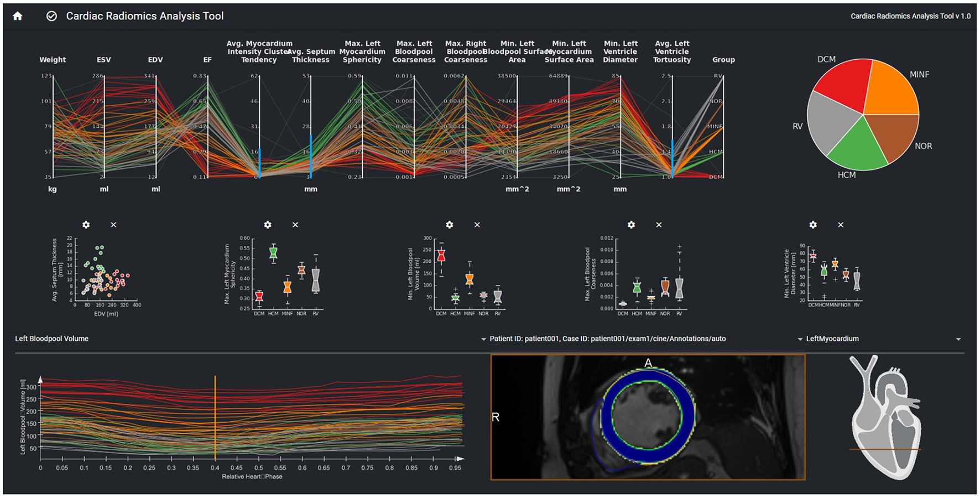The width and height of the screenshot is (980, 498).
Task: Close the Max. Left Myocardium Sphericity plot
Action: [x=295, y=225]
